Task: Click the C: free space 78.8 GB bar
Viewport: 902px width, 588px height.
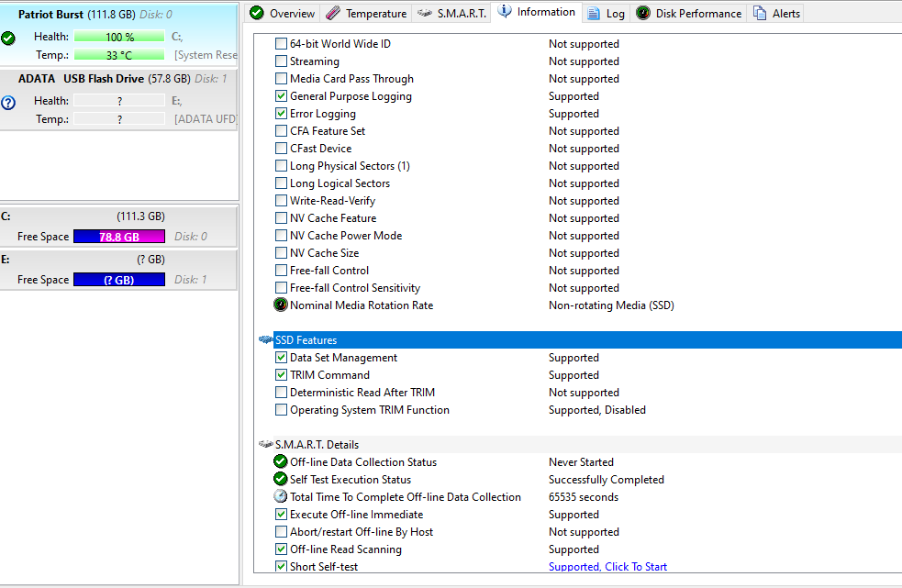Action: [119, 237]
